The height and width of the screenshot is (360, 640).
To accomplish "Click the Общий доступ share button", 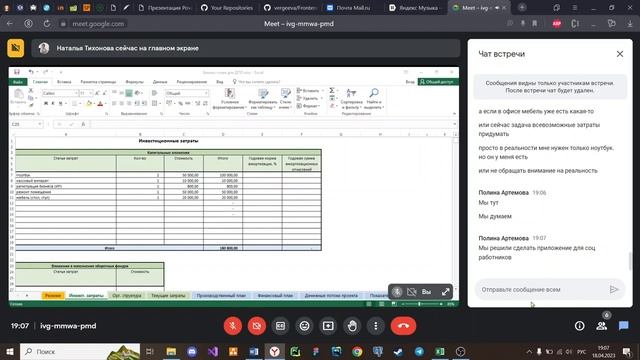I will point(438,82).
